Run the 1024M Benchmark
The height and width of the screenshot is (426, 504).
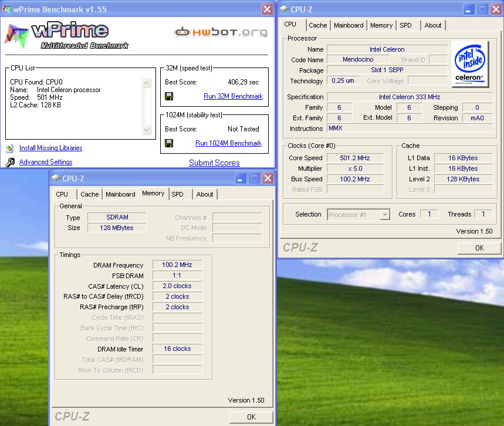(229, 143)
